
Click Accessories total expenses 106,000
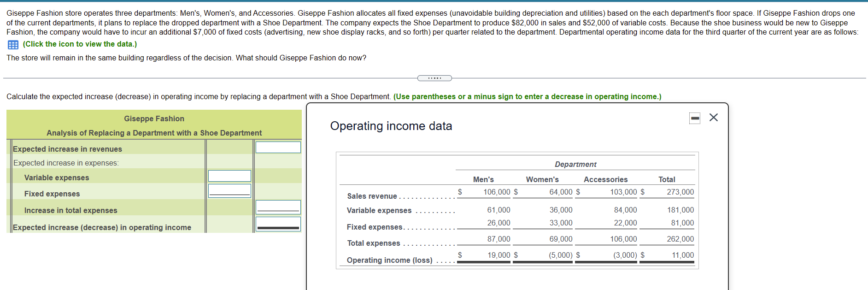coord(623,239)
